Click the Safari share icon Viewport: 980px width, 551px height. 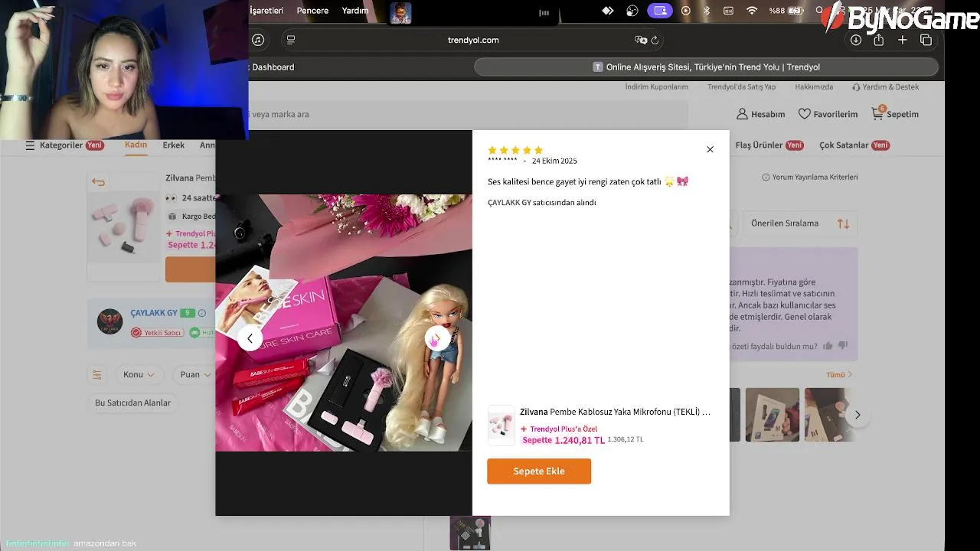[879, 40]
